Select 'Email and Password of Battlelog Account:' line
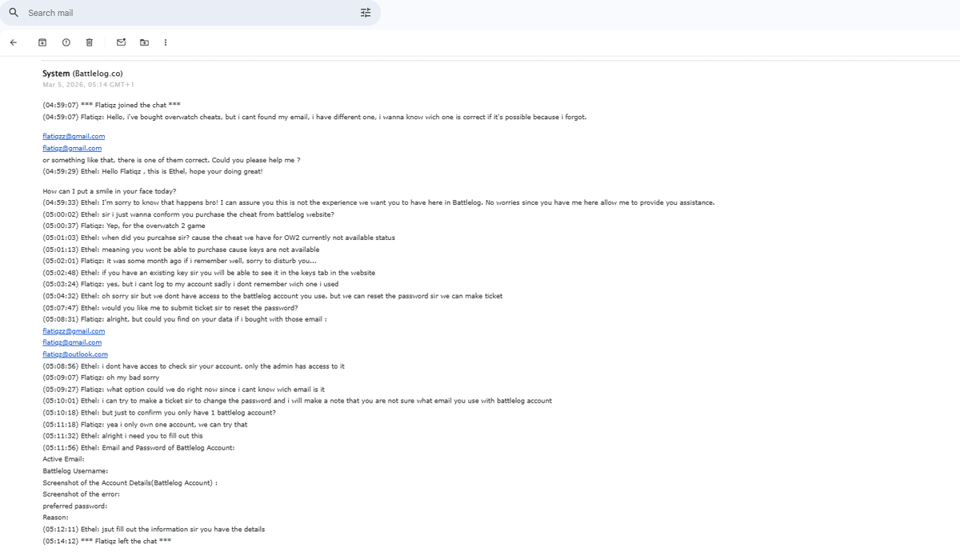Viewport: 960px width, 560px height. click(138, 447)
